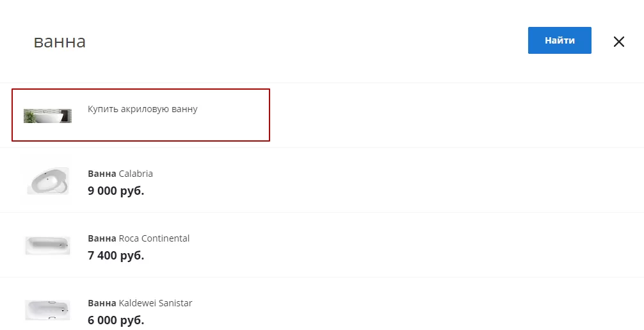Click the 7 400 руб. price
The width and height of the screenshot is (644, 330).
coord(116,256)
